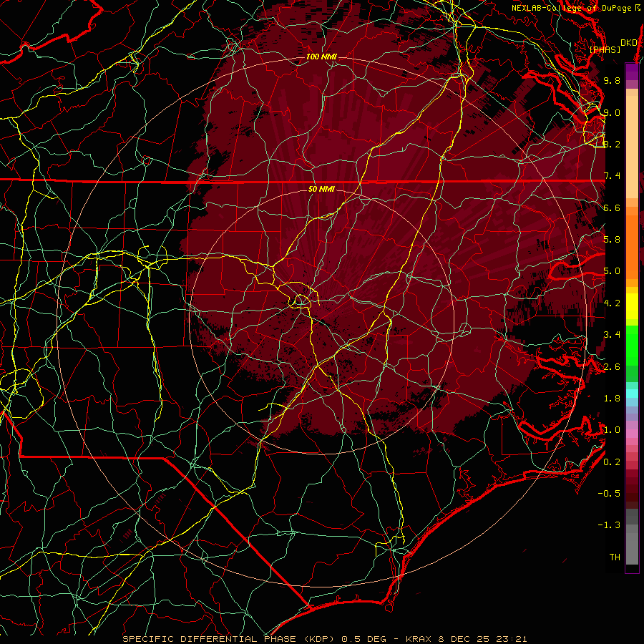Viewport: 644px width, 644px height.
Task: Click the 8.2 scale value label
Action: [x=612, y=144]
